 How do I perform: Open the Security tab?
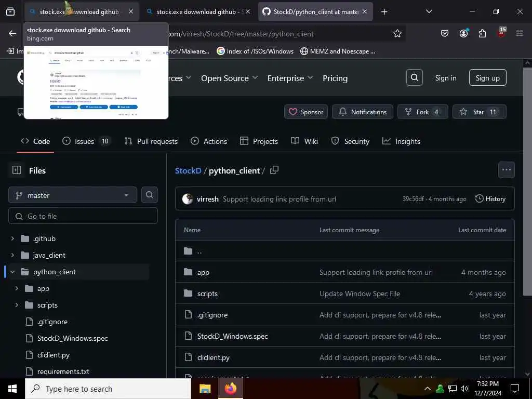pyautogui.click(x=350, y=141)
